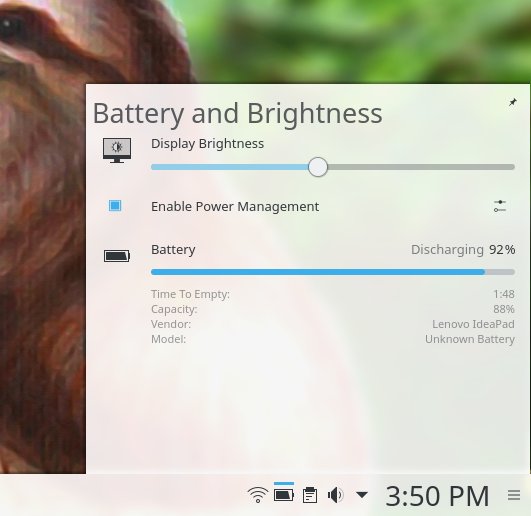Screen dimensions: 531x516
Task: Click the battery icon beside the Battery label
Action: pos(117,256)
